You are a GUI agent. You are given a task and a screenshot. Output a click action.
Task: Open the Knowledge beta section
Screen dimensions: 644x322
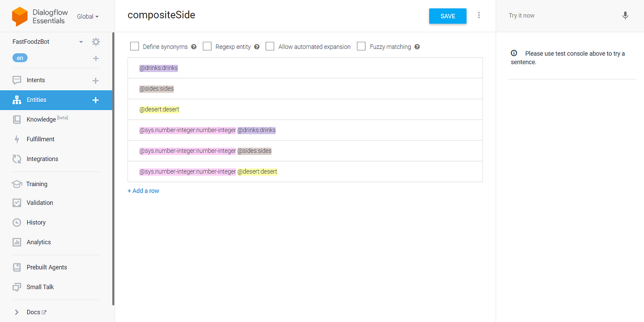point(41,119)
